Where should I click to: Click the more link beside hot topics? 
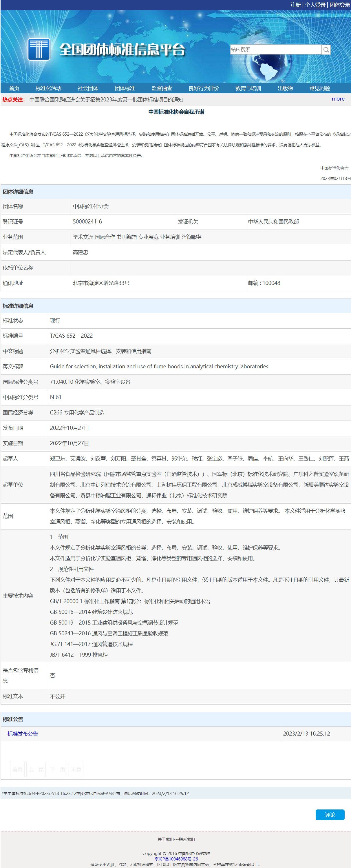pos(338,99)
